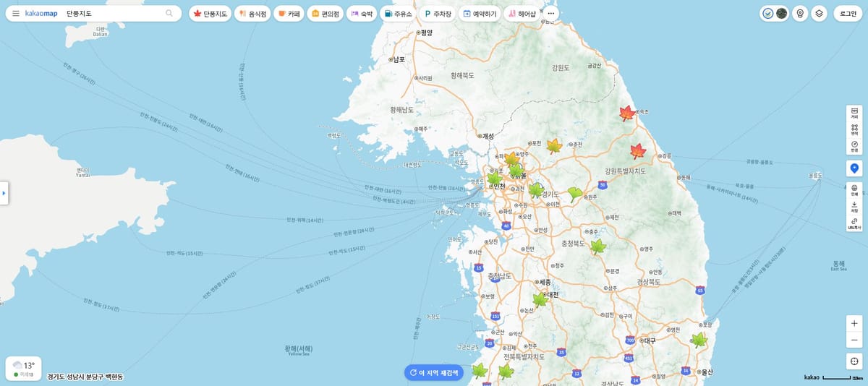Open the map layers dropdown

click(x=819, y=13)
